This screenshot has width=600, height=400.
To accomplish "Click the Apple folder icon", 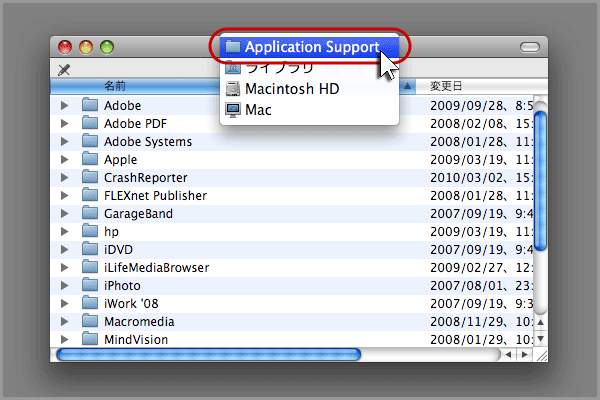I will click(90, 158).
